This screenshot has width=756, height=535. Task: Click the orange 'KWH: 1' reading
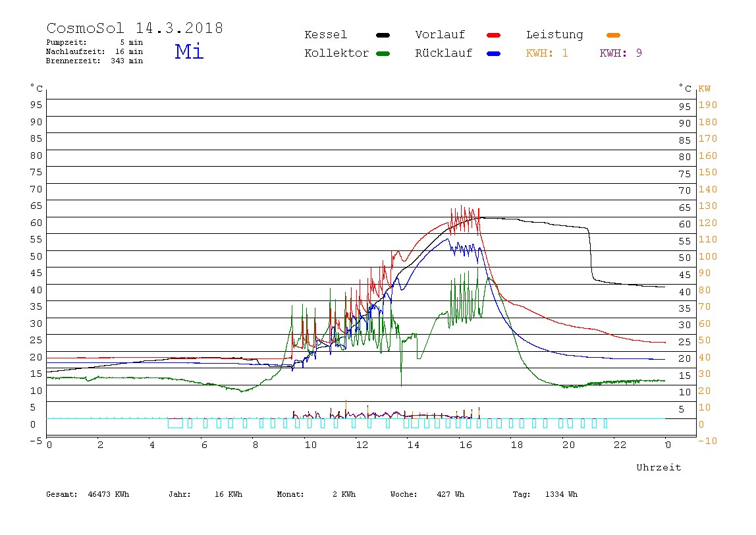point(547,53)
